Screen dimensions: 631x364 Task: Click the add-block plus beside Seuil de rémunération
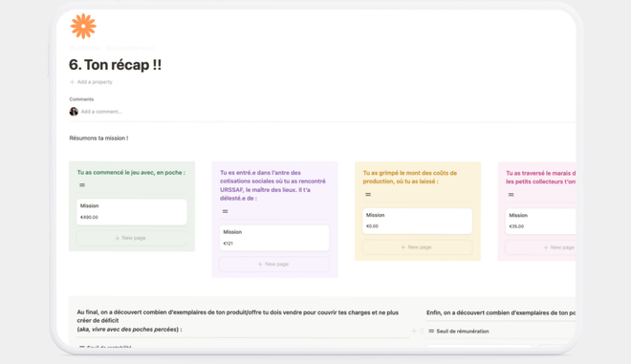click(414, 331)
